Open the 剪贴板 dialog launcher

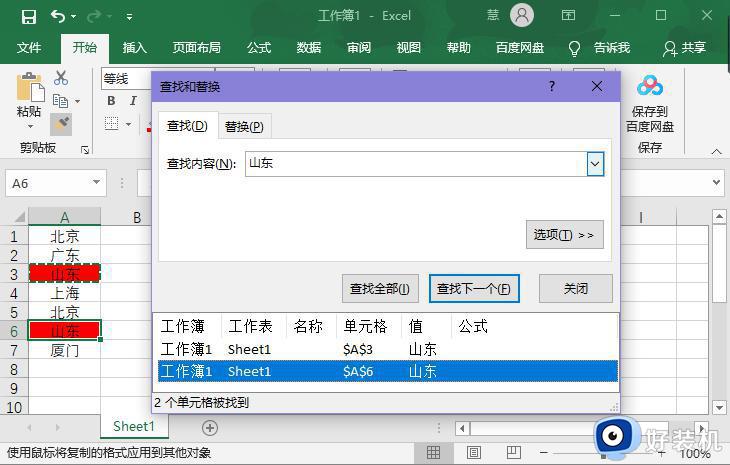(85, 149)
